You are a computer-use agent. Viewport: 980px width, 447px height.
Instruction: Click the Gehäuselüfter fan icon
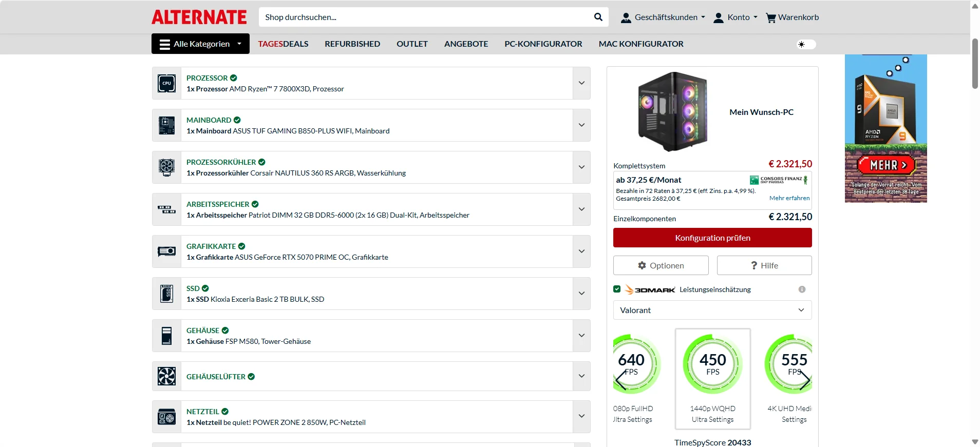[x=167, y=376]
